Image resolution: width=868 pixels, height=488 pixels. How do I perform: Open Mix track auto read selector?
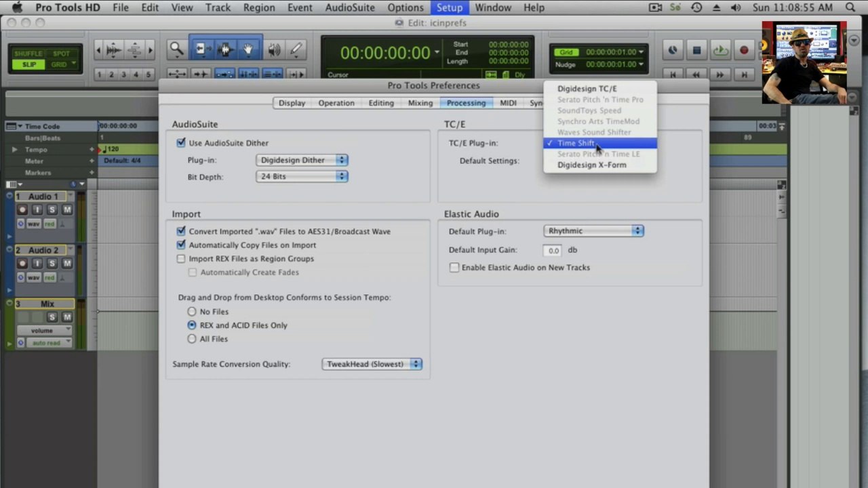click(x=50, y=343)
